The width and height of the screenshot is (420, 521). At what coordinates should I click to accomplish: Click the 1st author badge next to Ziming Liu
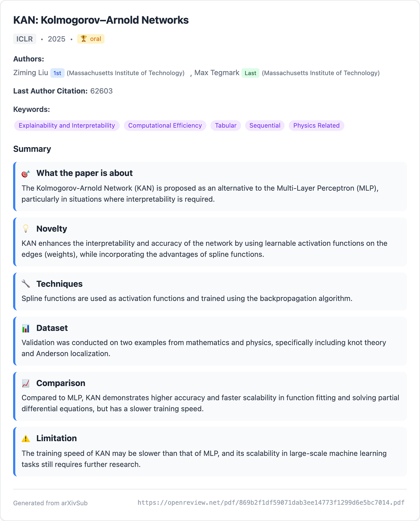[x=57, y=73]
